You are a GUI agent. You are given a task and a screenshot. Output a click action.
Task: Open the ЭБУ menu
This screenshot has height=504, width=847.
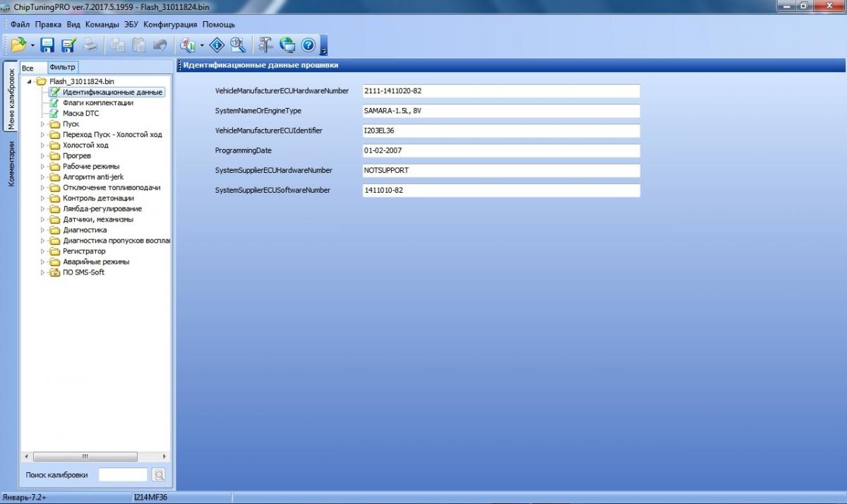coord(131,24)
